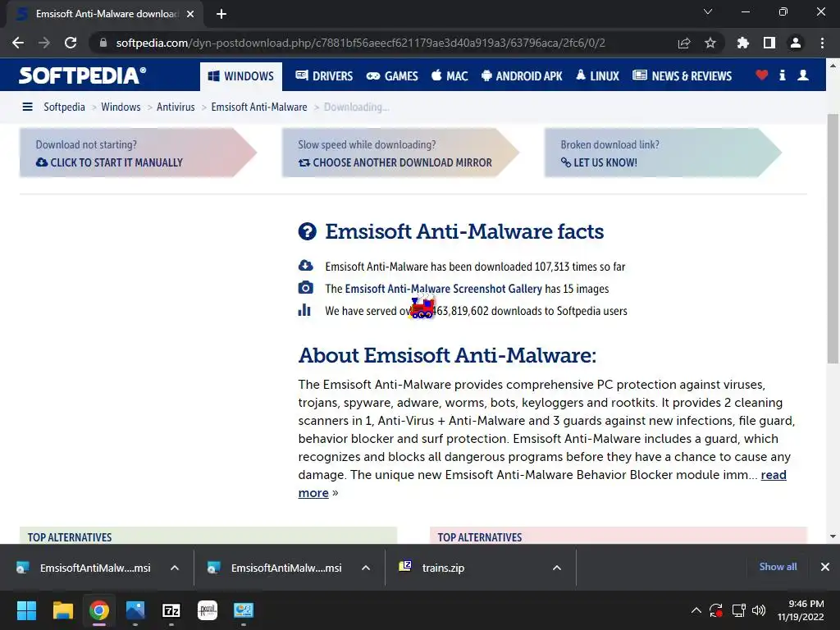This screenshot has height=630, width=840.
Task: Share this page via the address bar icon
Action: point(683,43)
